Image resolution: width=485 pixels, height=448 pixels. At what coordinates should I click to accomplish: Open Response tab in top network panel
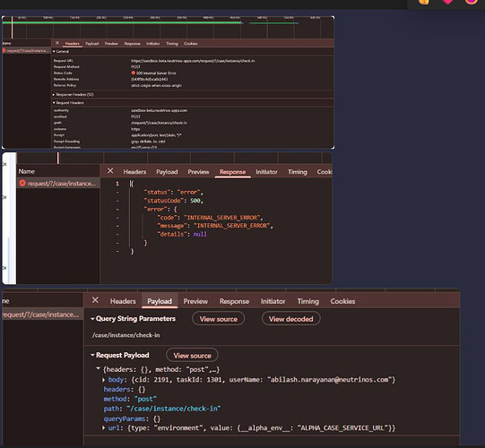tap(132, 44)
